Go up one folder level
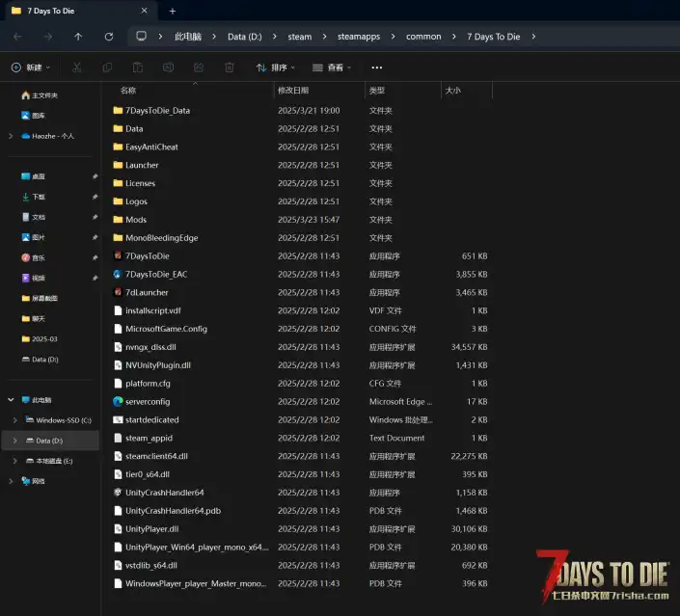Viewport: 680px width, 616px height. pos(78,37)
